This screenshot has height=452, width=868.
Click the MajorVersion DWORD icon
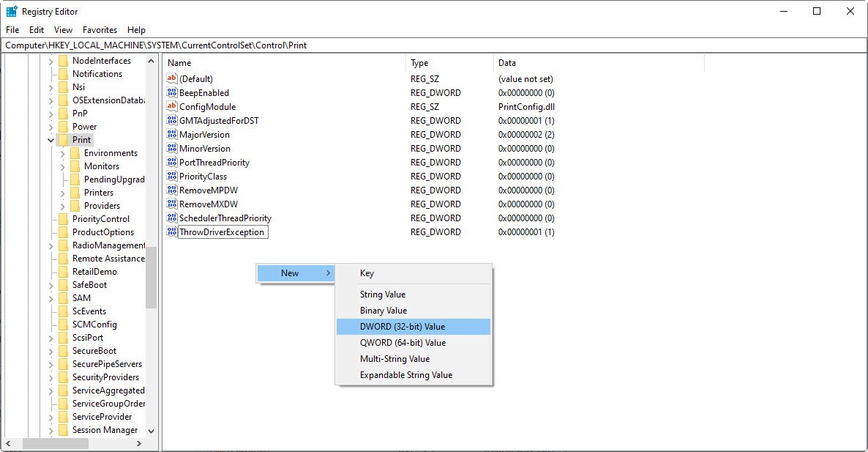171,134
